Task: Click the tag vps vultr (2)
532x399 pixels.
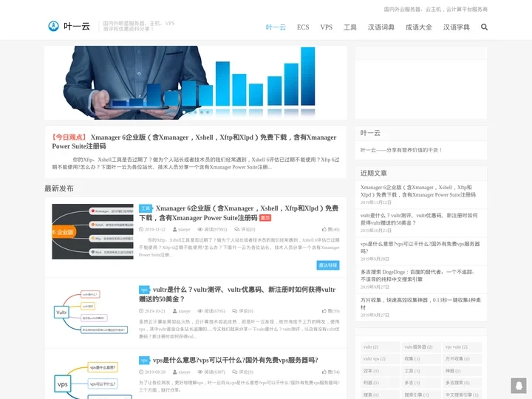Action: point(462,347)
